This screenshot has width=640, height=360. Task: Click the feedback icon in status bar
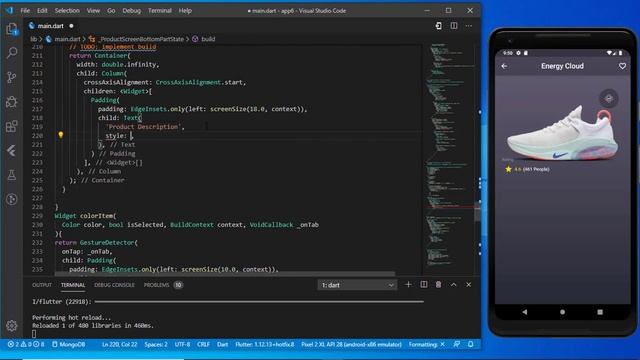457,344
